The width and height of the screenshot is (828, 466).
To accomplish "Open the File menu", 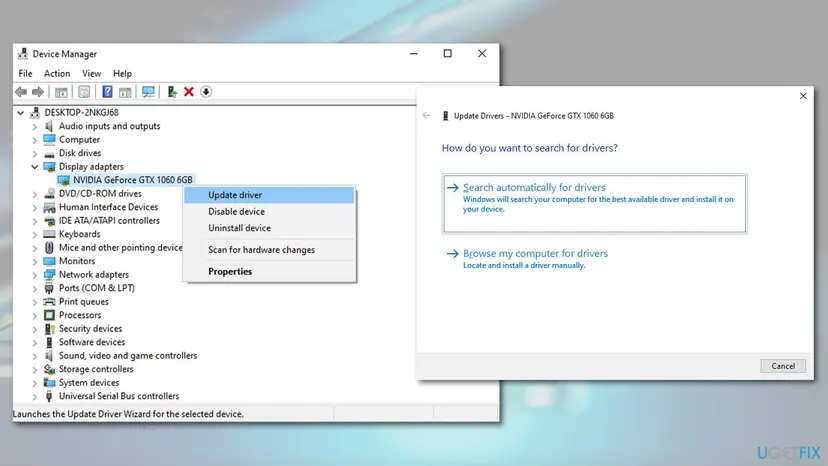I will (x=25, y=73).
